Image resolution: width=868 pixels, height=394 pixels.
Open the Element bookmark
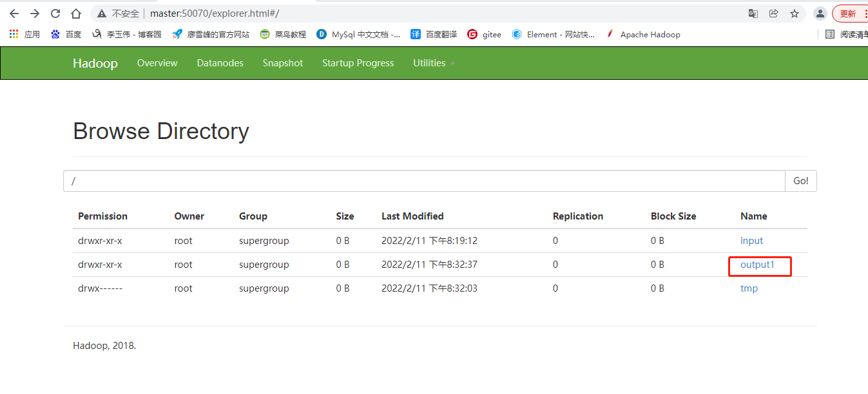click(x=554, y=34)
